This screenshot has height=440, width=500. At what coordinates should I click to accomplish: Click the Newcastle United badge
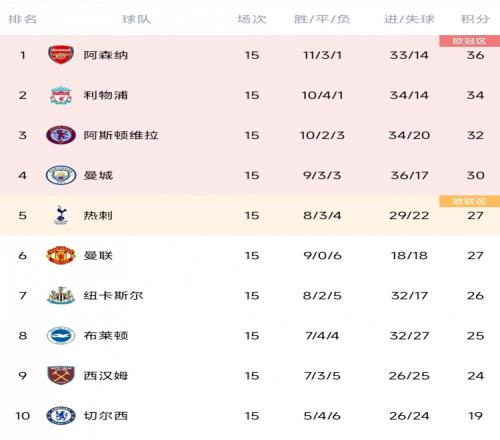click(x=61, y=295)
